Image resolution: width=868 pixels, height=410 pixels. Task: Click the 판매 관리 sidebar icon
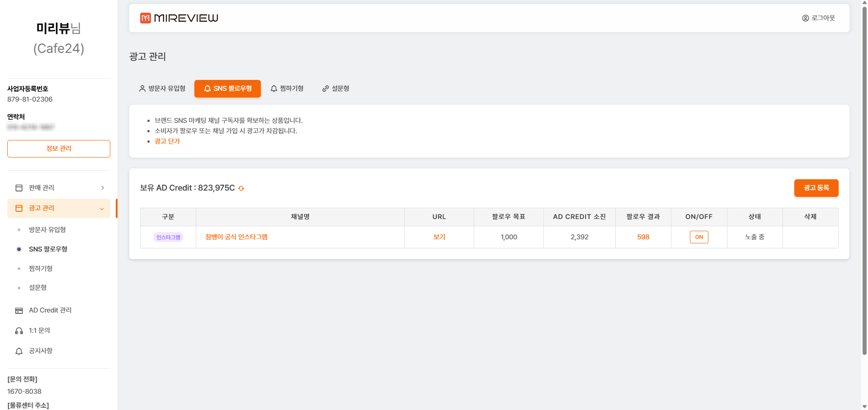pos(19,188)
